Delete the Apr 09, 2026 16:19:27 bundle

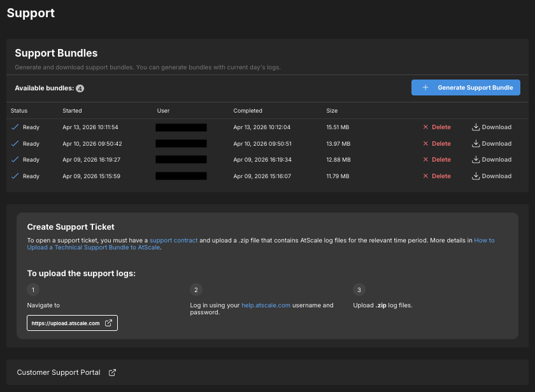pos(437,160)
